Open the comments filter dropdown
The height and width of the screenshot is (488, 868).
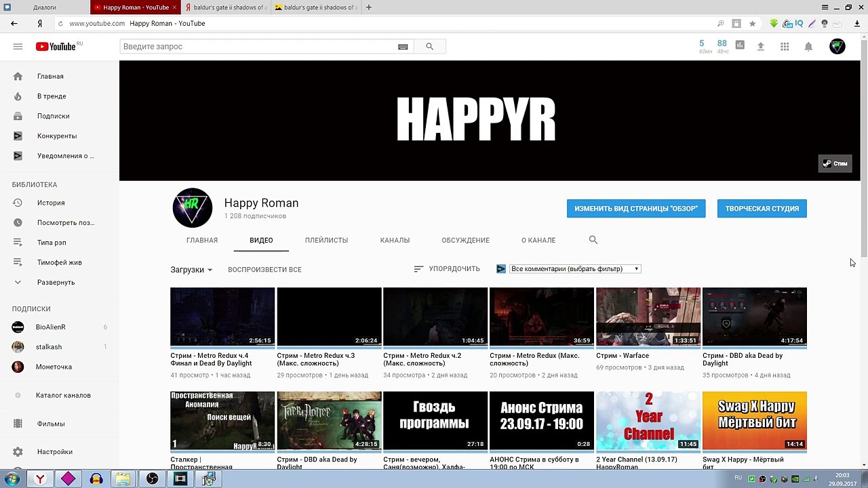(575, 269)
